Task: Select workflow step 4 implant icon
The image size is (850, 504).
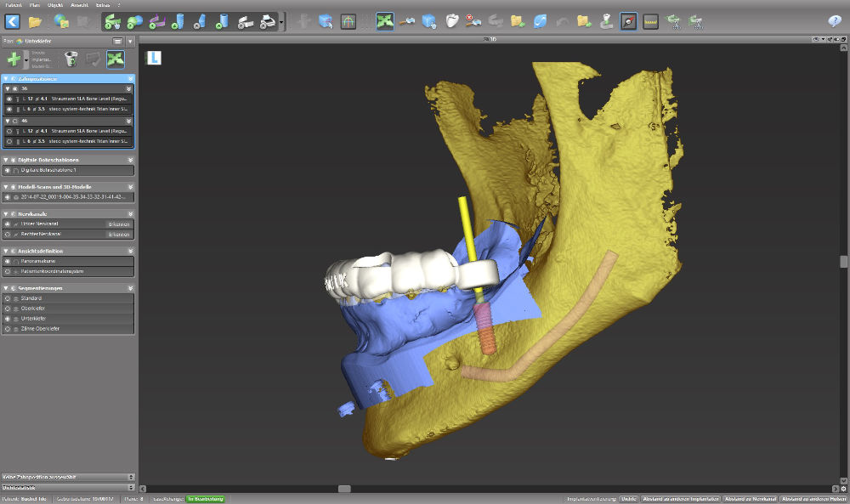Action: (178, 22)
